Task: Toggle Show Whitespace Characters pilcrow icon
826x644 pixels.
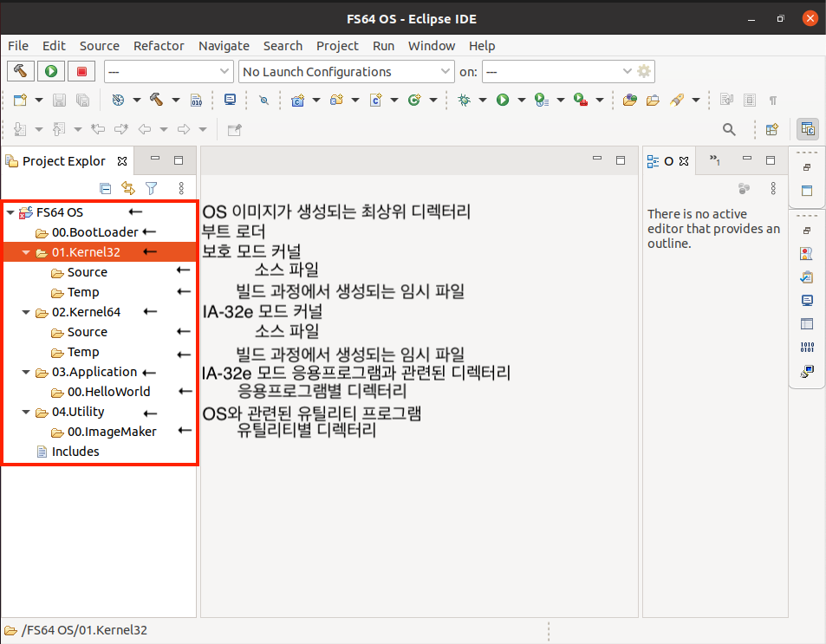Action: 773,101
